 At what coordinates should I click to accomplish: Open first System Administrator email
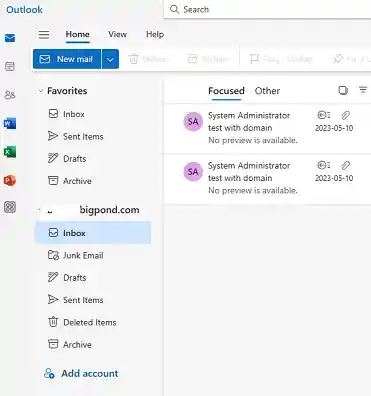267,128
